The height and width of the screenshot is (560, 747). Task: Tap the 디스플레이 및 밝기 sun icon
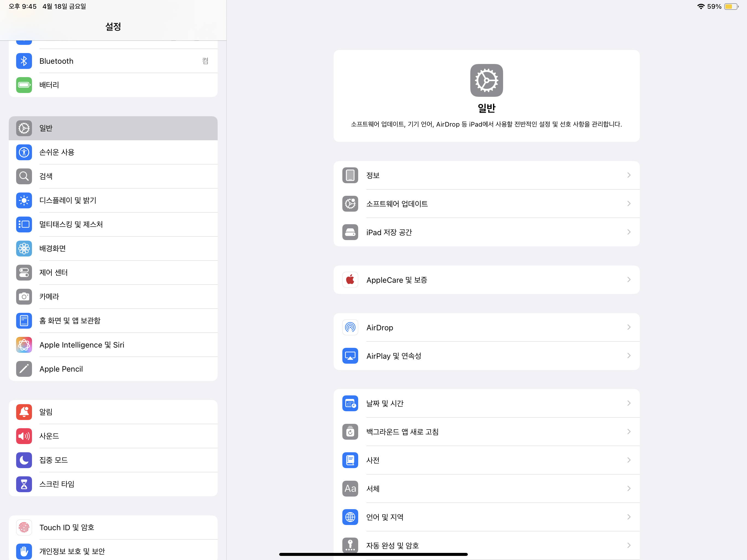(x=24, y=200)
